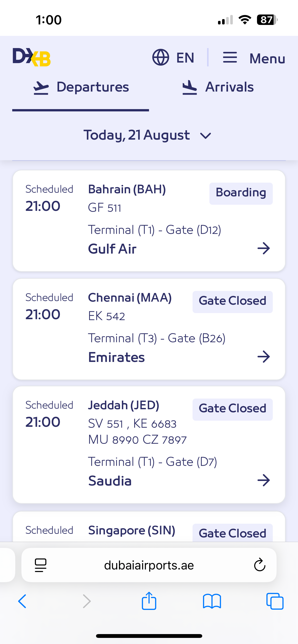Tap the Singapore (SIN) flight card
This screenshot has width=298, height=644.
coord(132,530)
